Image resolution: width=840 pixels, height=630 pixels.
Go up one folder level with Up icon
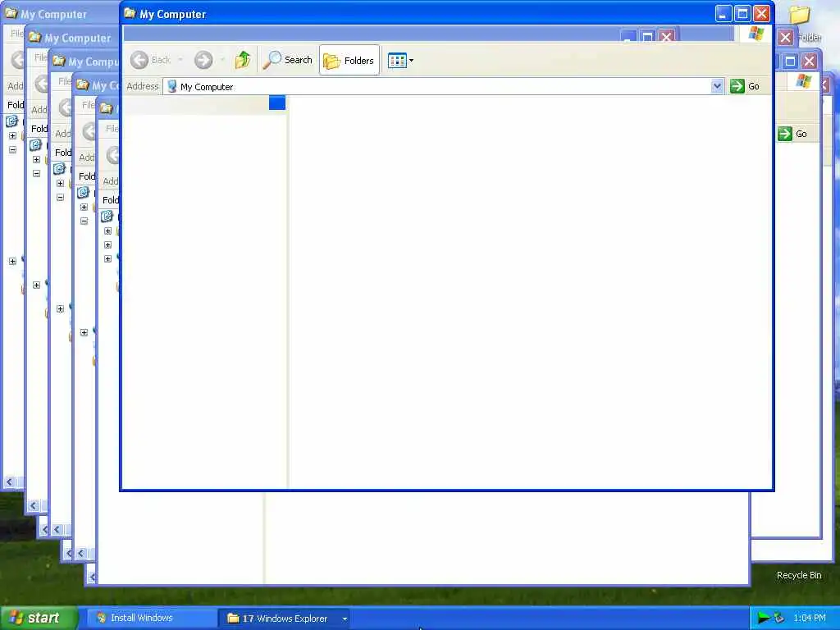pos(243,60)
